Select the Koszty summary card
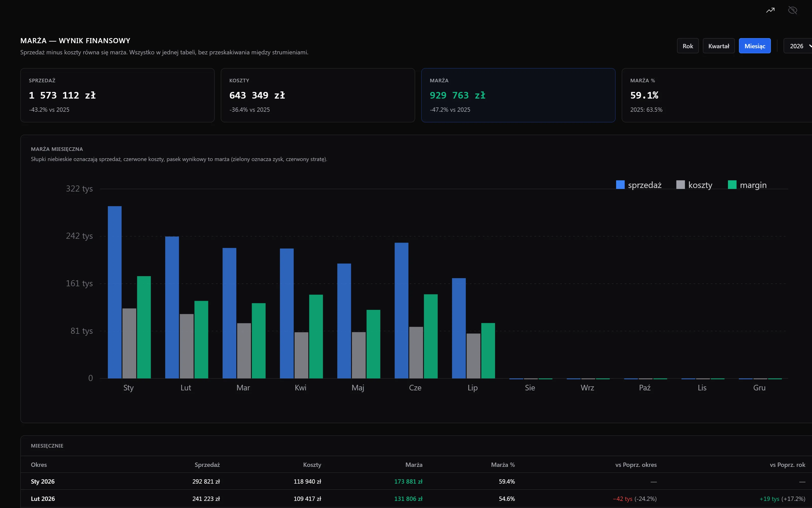 tap(318, 95)
